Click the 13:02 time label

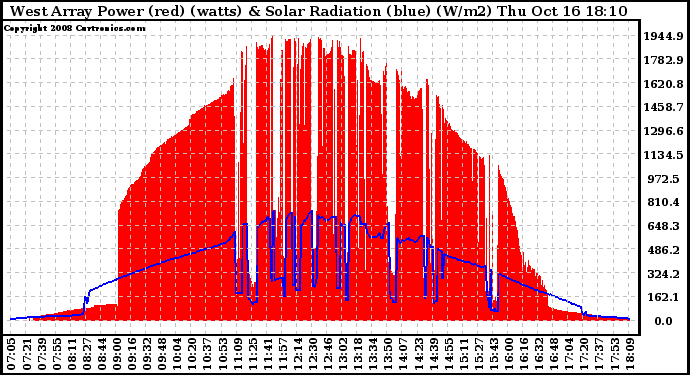[x=342, y=354]
